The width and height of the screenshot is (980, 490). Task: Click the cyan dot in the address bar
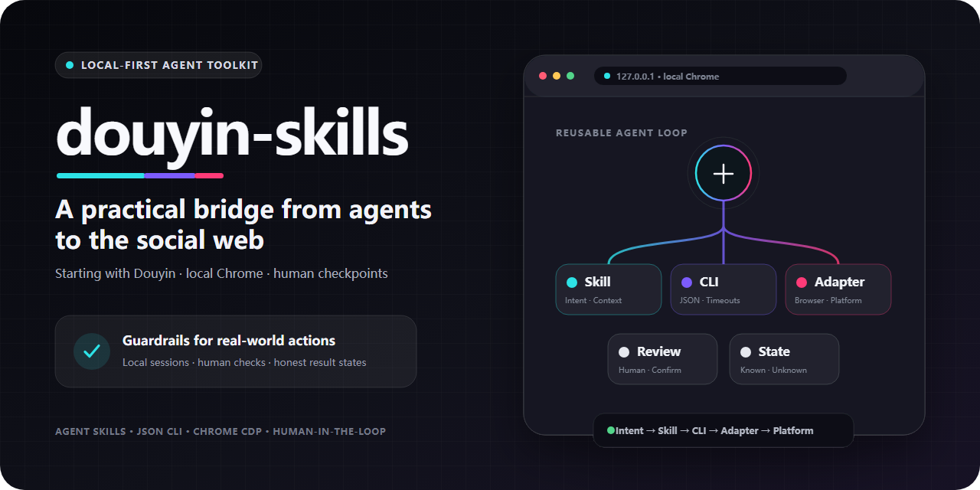(x=607, y=76)
